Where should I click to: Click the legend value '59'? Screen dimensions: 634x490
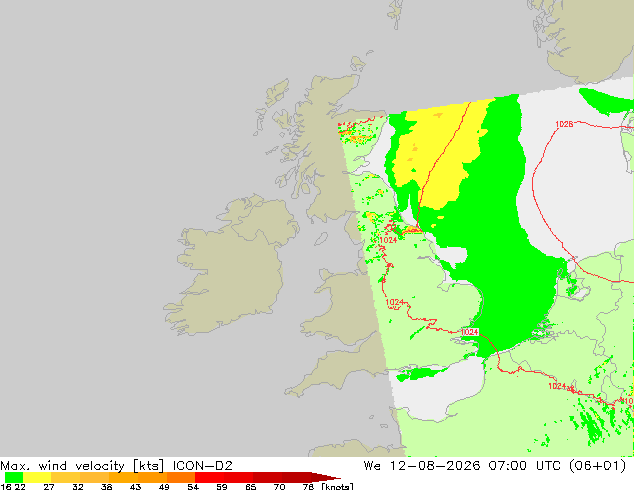point(222,487)
